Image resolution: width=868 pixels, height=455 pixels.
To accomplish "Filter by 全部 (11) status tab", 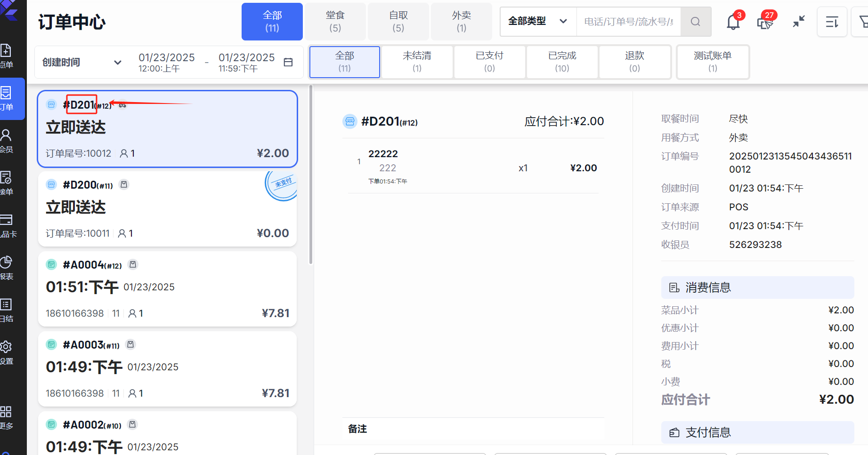I will (345, 62).
